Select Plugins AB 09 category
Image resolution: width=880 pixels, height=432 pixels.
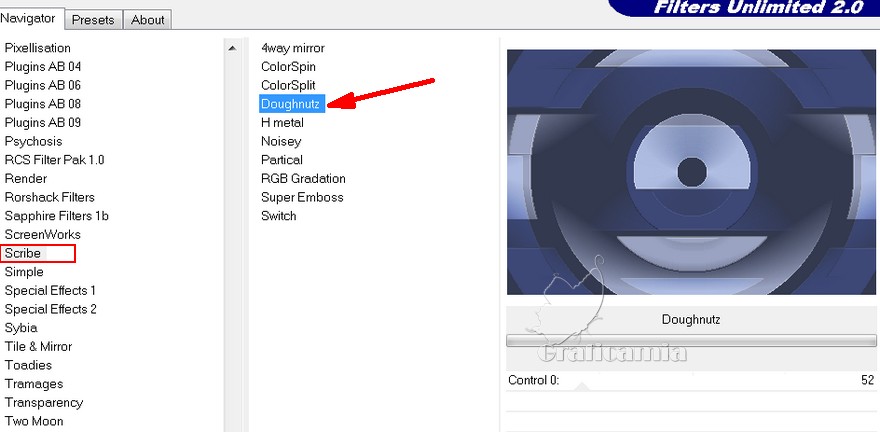click(x=43, y=122)
